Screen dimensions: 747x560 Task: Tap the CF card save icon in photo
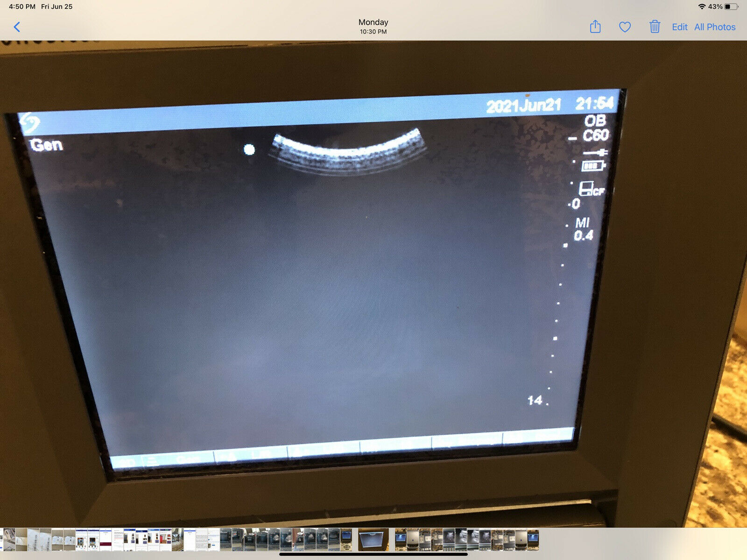pos(591,189)
